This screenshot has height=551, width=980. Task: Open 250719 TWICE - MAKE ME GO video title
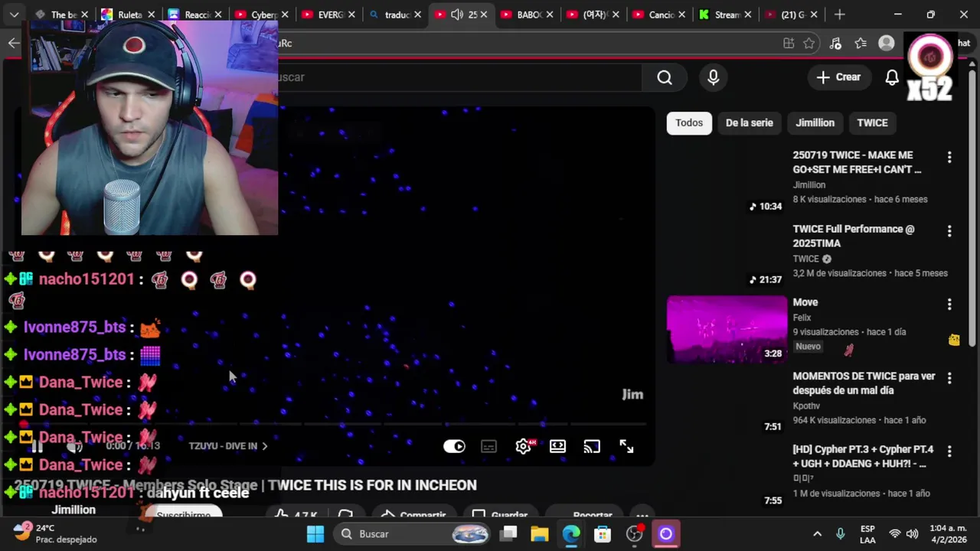[857, 162]
